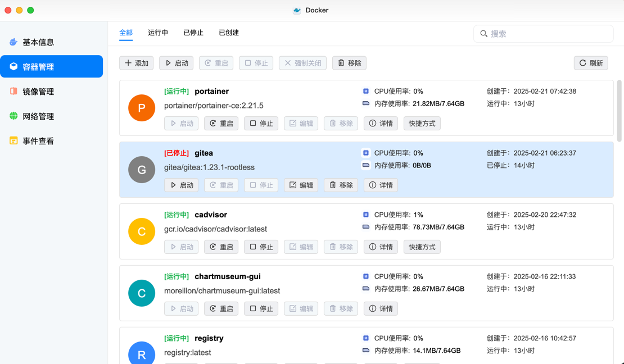Open 事件查看 in the sidebar
Image resolution: width=624 pixels, height=364 pixels.
click(x=51, y=141)
